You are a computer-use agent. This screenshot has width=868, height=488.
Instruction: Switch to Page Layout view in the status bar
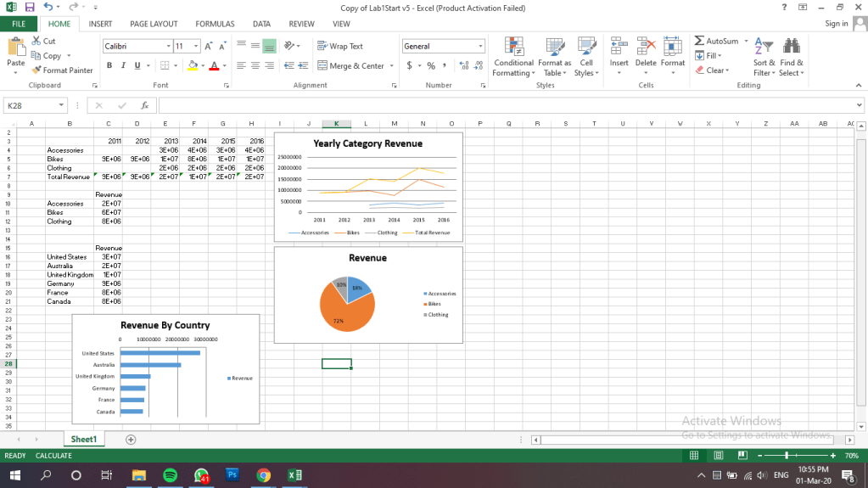tap(717, 456)
